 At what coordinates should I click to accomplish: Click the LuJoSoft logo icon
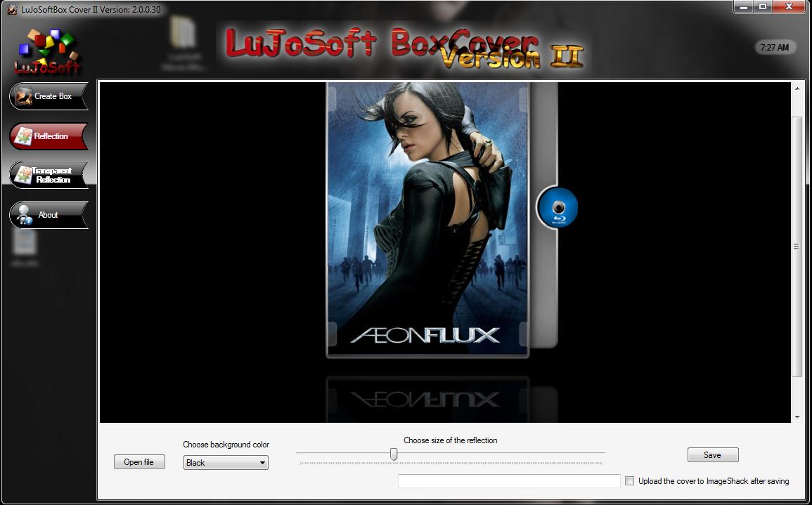click(x=47, y=52)
